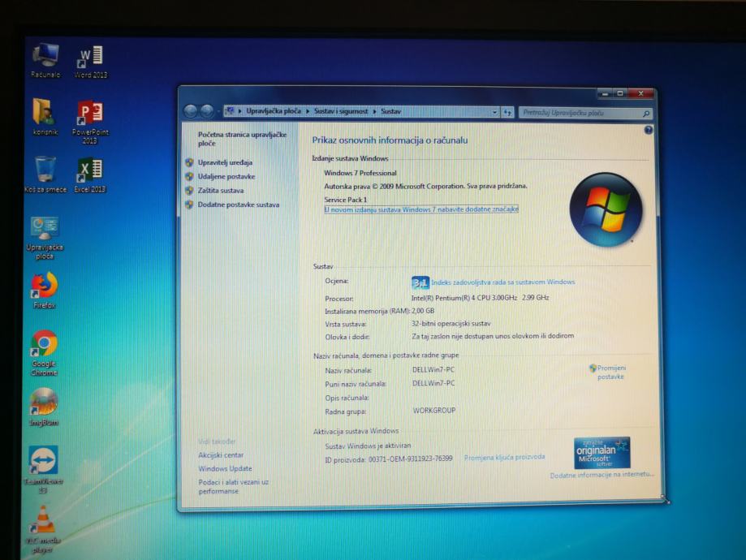The width and height of the screenshot is (746, 560).
Task: Open the Računalo desktop icon
Action: tap(45, 60)
